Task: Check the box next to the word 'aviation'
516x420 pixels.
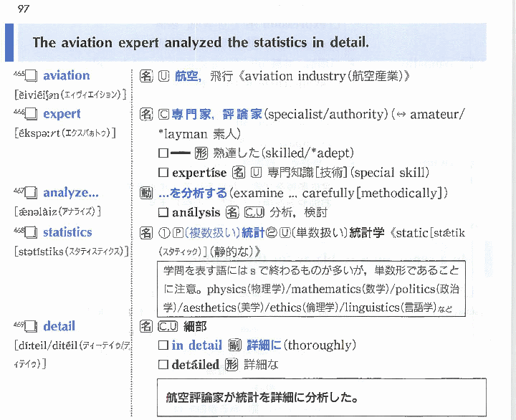Action: 31,76
